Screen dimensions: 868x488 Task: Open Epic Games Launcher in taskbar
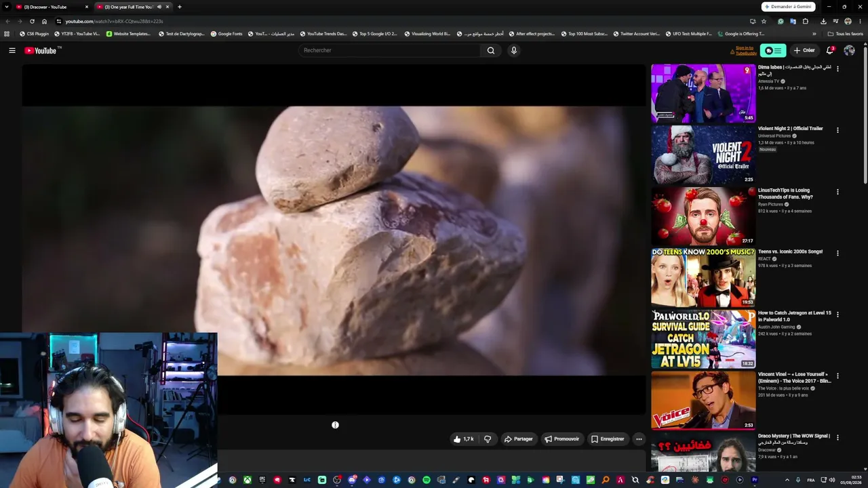pyautogui.click(x=262, y=480)
